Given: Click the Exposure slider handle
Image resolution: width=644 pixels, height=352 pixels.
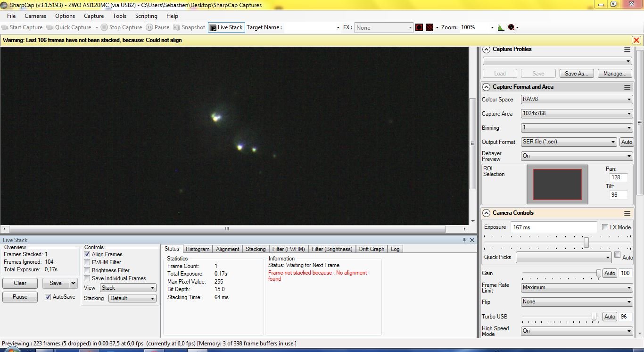Looking at the screenshot, I should 586,243.
